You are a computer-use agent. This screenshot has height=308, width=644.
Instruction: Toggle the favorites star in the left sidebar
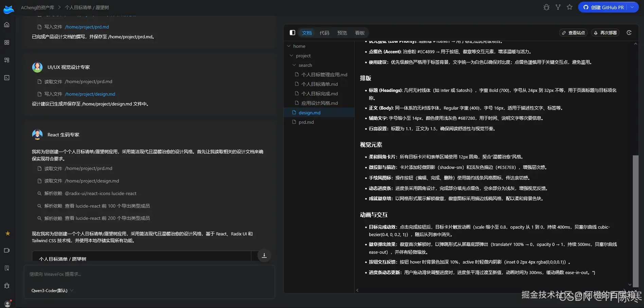[x=7, y=233]
